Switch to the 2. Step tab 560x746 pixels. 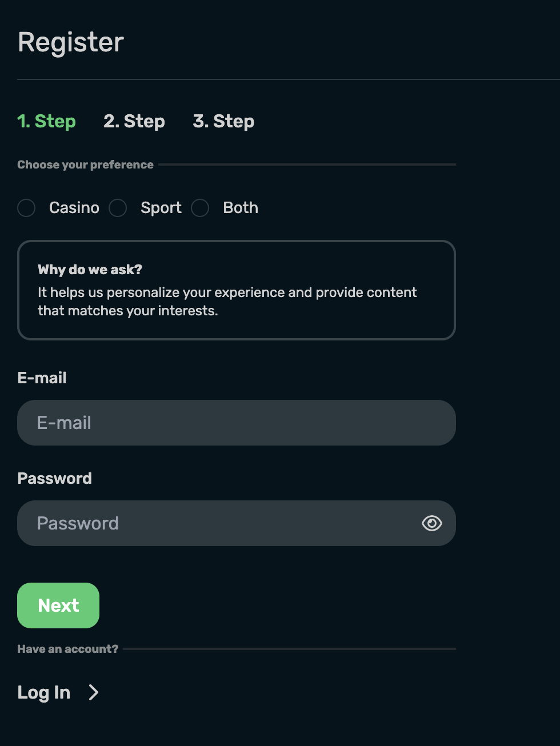click(134, 121)
